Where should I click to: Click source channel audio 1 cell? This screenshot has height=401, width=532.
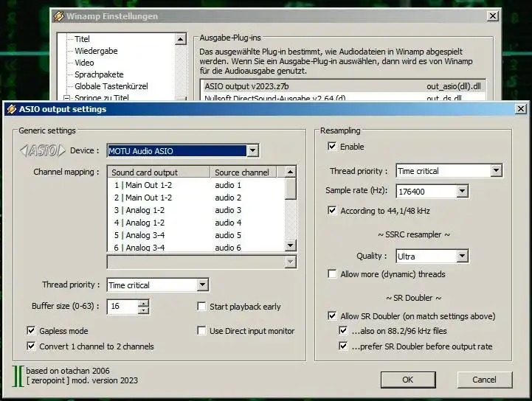point(228,185)
